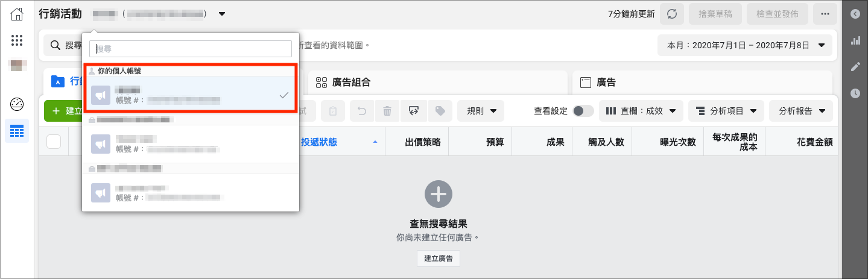This screenshot has height=279, width=868.
Task: Tick the select-all checkbox in table header
Action: click(54, 142)
